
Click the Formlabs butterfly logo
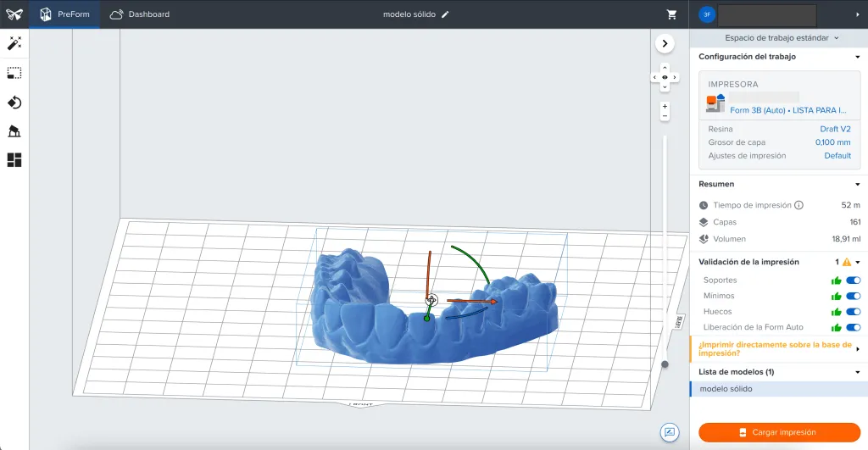click(14, 14)
